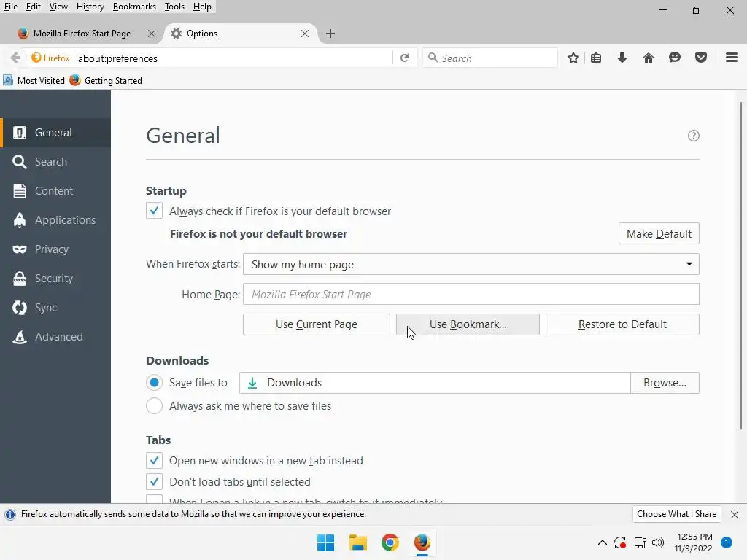Open the Privacy preferences category
This screenshot has height=560, width=747.
55,249
